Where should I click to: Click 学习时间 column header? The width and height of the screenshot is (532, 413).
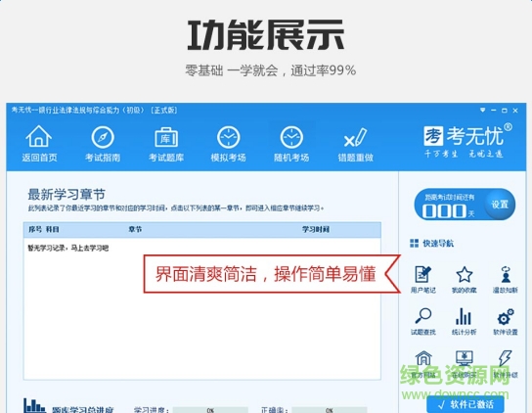pos(316,230)
